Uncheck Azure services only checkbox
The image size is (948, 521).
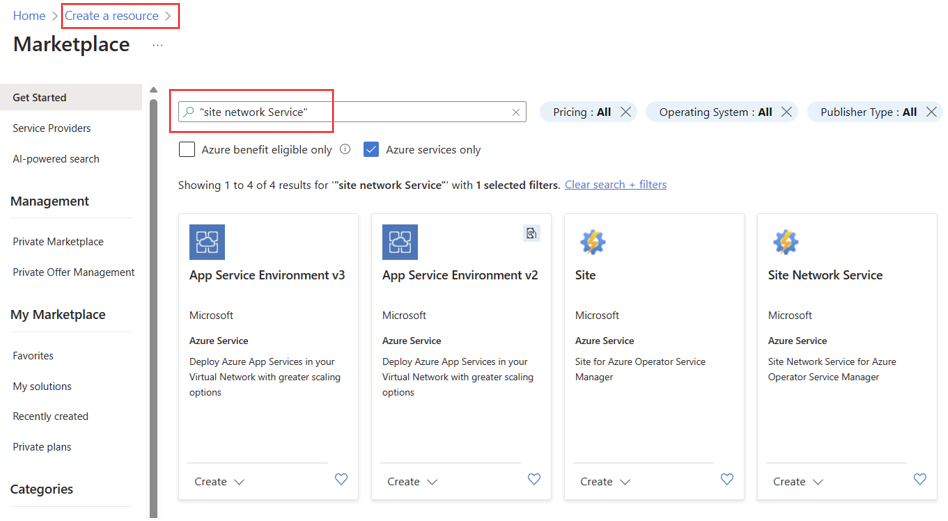(371, 150)
